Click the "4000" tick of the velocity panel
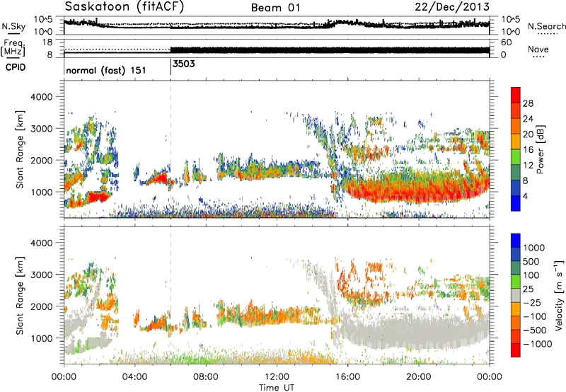The image size is (566, 392). coord(41,243)
